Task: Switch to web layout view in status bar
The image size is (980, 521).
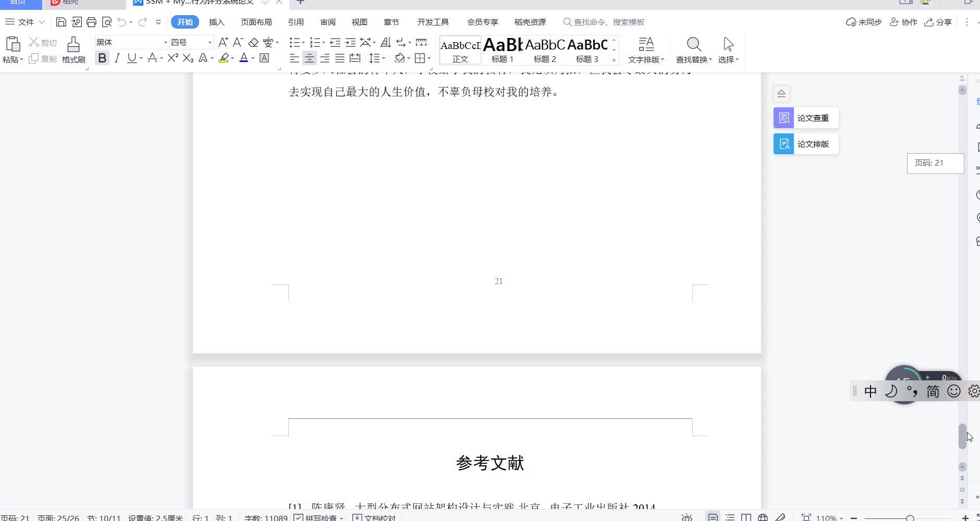Action: click(763, 517)
